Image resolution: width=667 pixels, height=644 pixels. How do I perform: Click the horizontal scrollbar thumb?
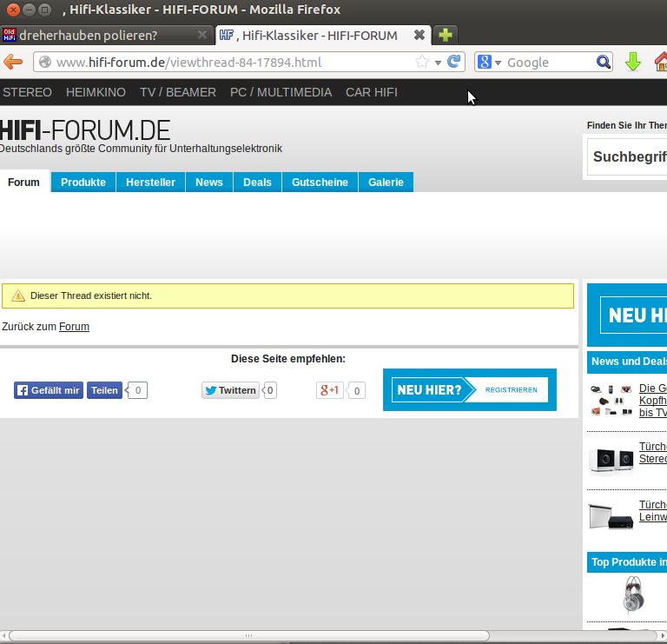pos(249,635)
